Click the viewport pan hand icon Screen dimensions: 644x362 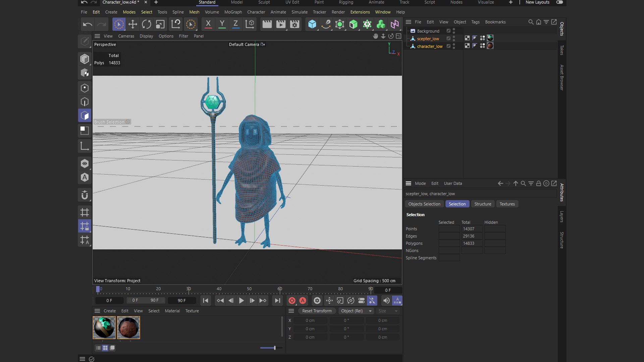tap(376, 36)
